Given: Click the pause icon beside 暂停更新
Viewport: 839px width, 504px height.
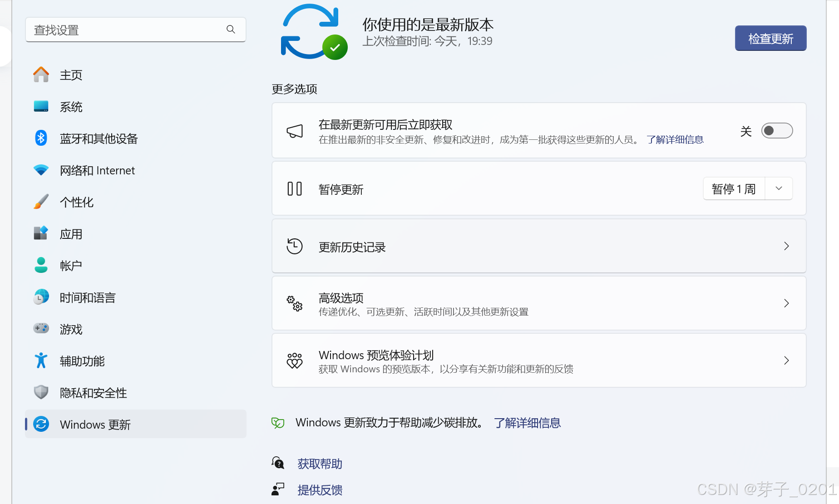Looking at the screenshot, I should coord(295,188).
